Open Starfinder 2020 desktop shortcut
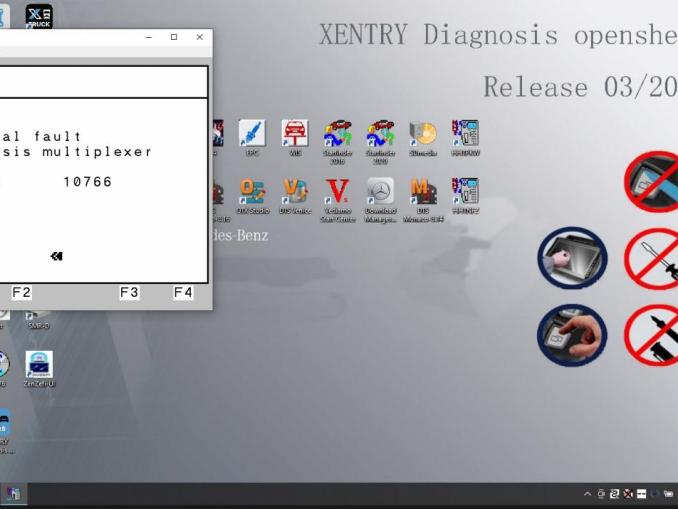Image resolution: width=678 pixels, height=509 pixels. pos(380,142)
